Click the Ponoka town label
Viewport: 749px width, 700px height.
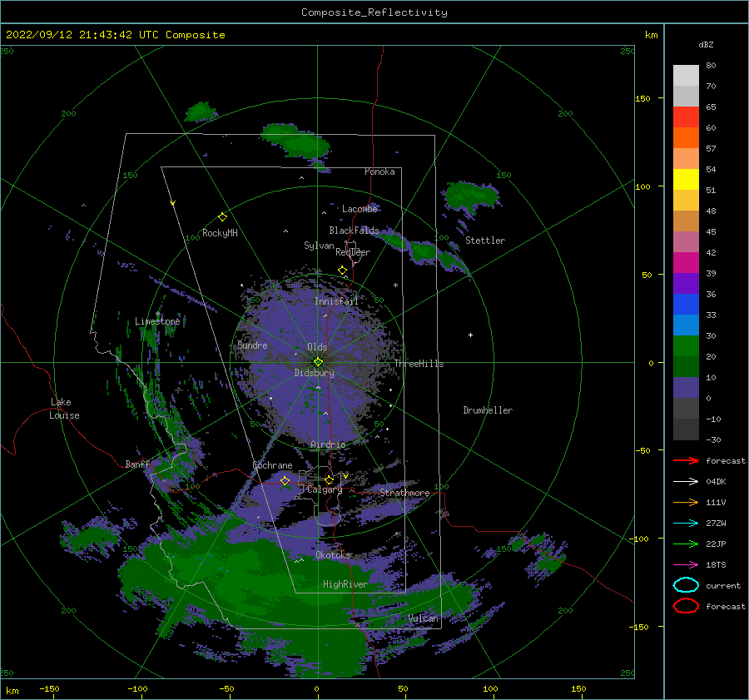(379, 171)
